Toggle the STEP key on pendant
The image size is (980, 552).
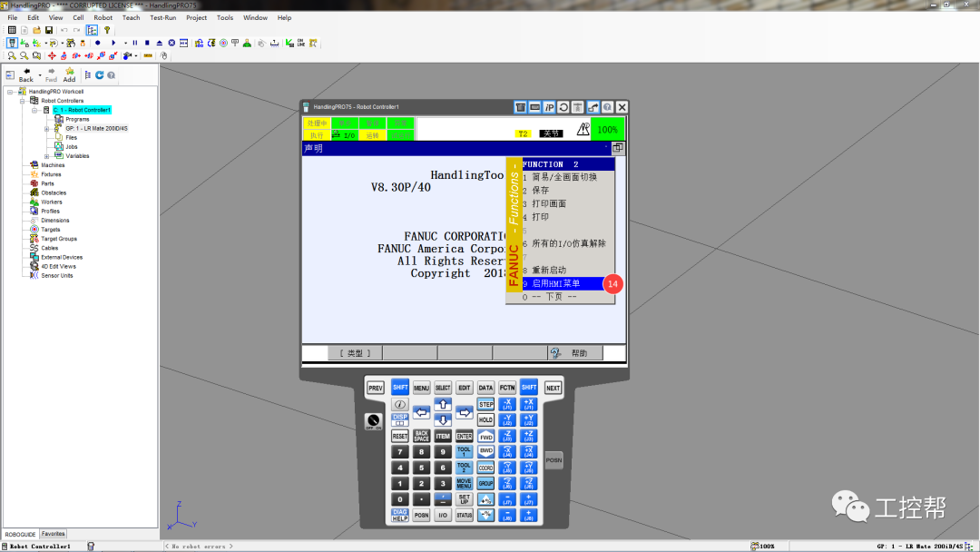(x=485, y=404)
